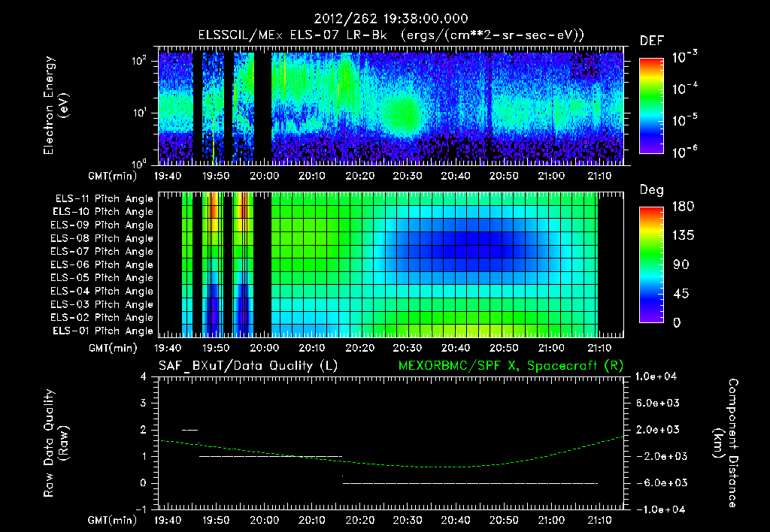Click the Electron Energy (eV) axis label

[56, 105]
